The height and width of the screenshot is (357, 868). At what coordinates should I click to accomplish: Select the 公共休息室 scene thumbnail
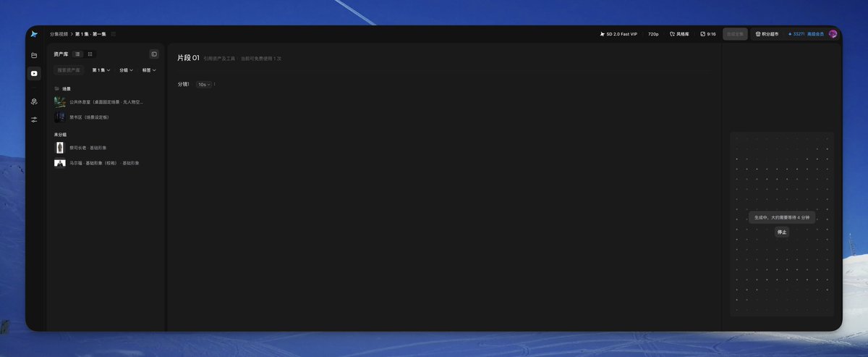click(59, 102)
